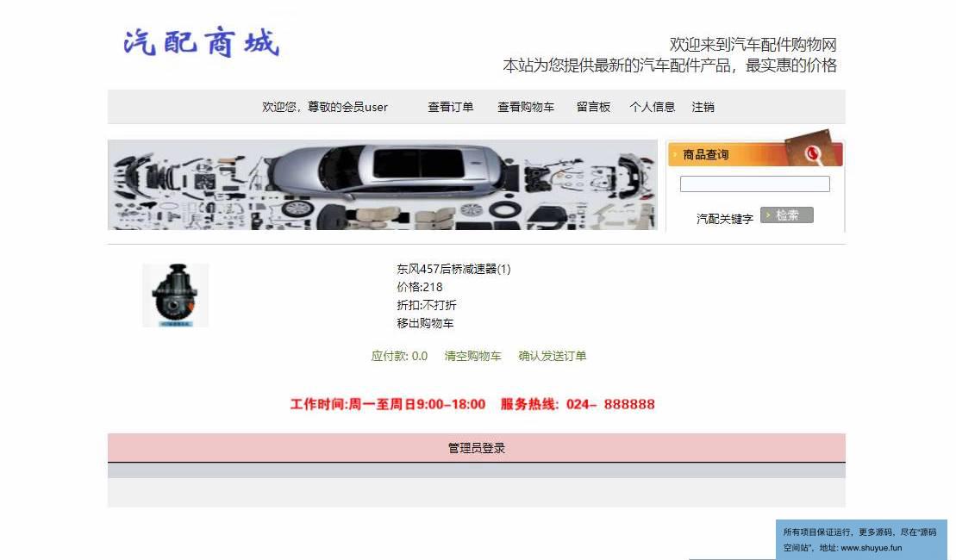Log out via 注销 link
This screenshot has width=956, height=560.
coord(703,107)
